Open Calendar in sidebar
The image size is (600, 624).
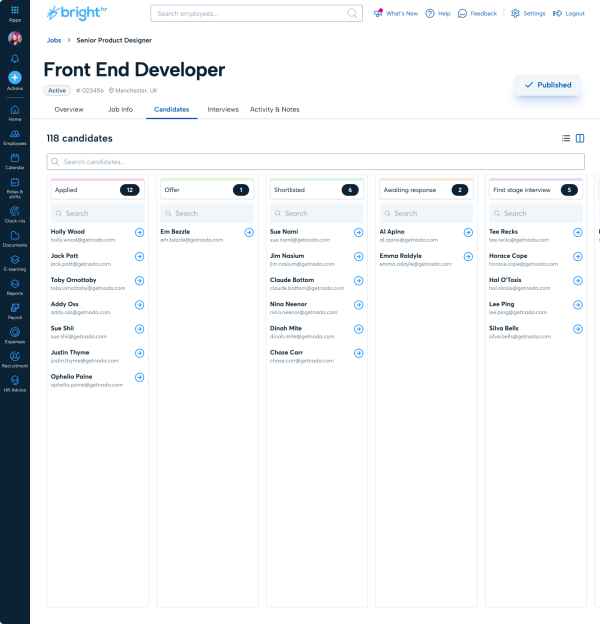point(15,162)
